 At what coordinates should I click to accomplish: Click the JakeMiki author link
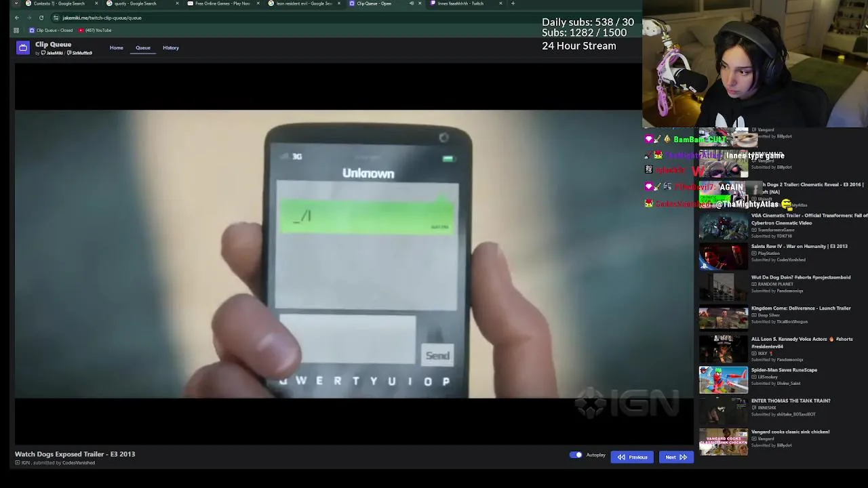pos(53,53)
